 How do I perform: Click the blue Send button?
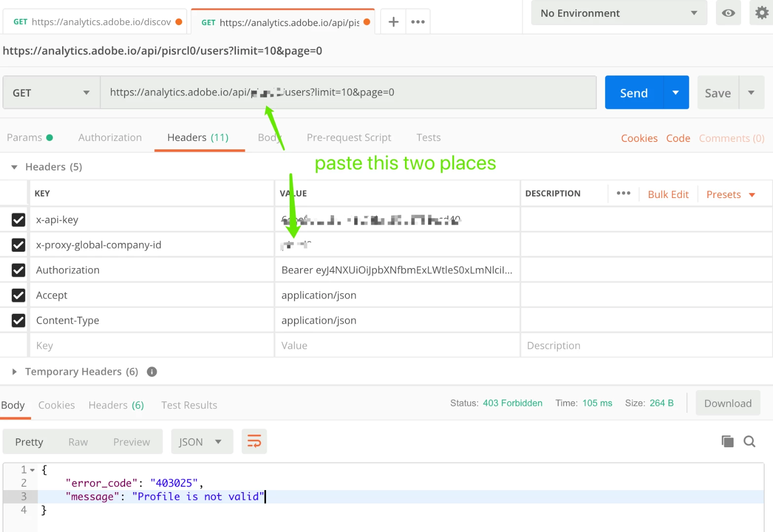pyautogui.click(x=634, y=93)
